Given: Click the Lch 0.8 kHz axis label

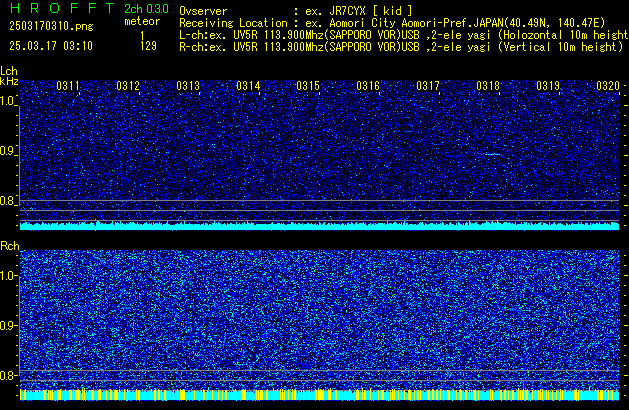Looking at the screenshot, I should 8,201.
